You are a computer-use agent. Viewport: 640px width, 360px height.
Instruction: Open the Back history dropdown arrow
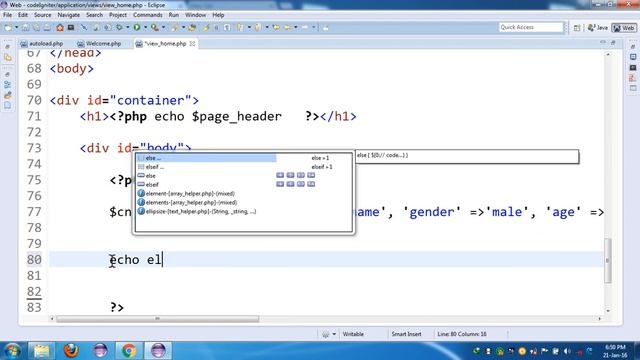pos(296,27)
